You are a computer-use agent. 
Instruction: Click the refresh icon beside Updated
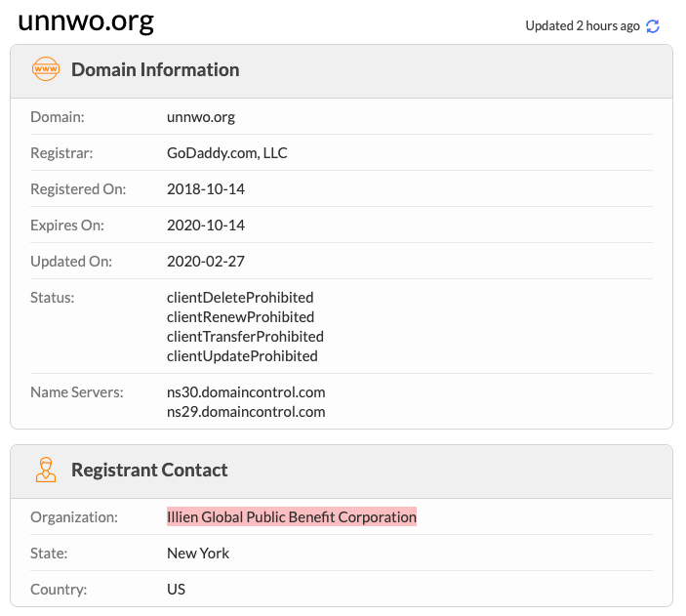coord(653,26)
